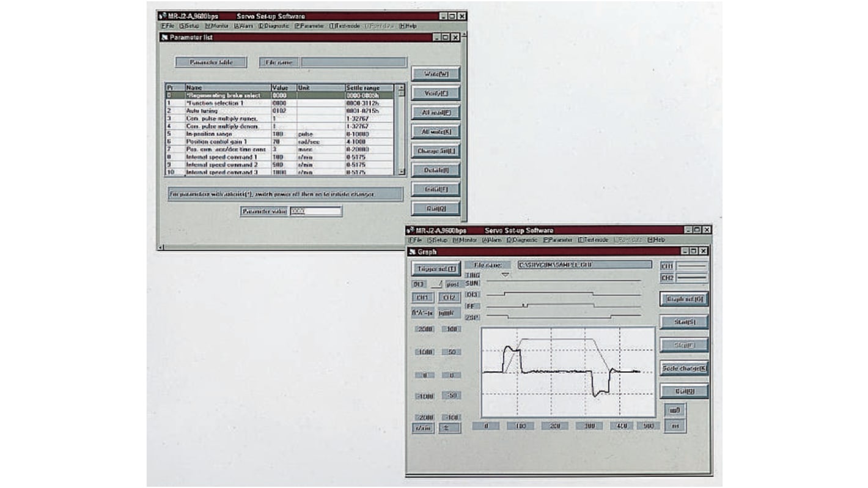
Task: Select the Regenerating brake select row
Action: coord(281,95)
